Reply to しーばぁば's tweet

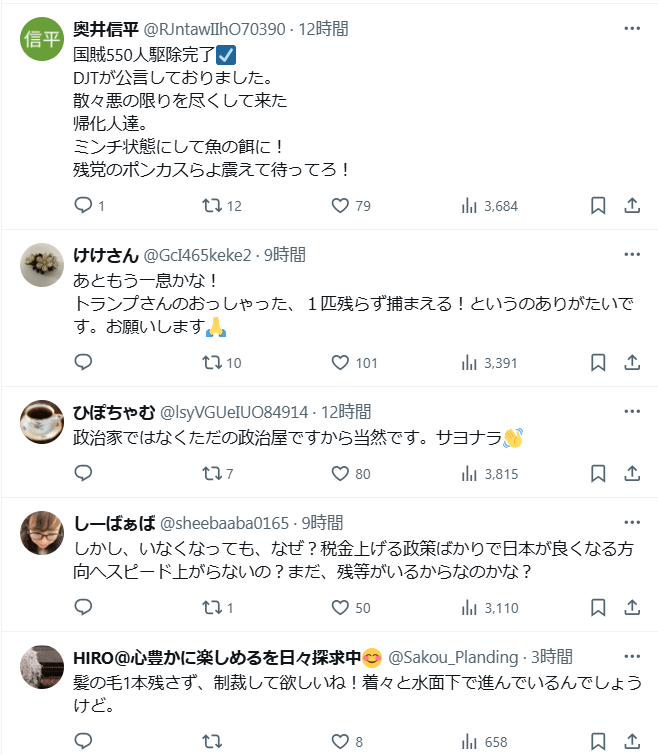84,608
